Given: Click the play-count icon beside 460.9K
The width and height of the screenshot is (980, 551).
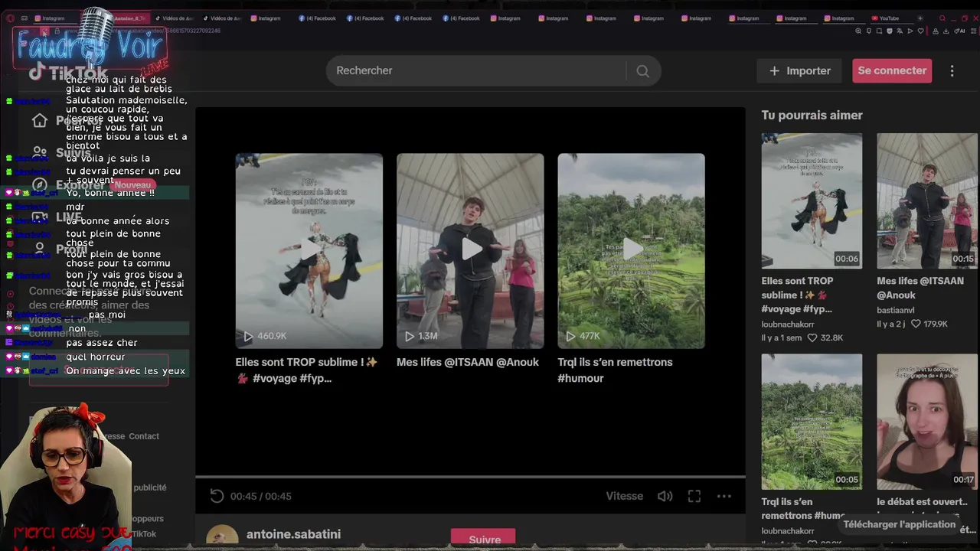Looking at the screenshot, I should [248, 336].
